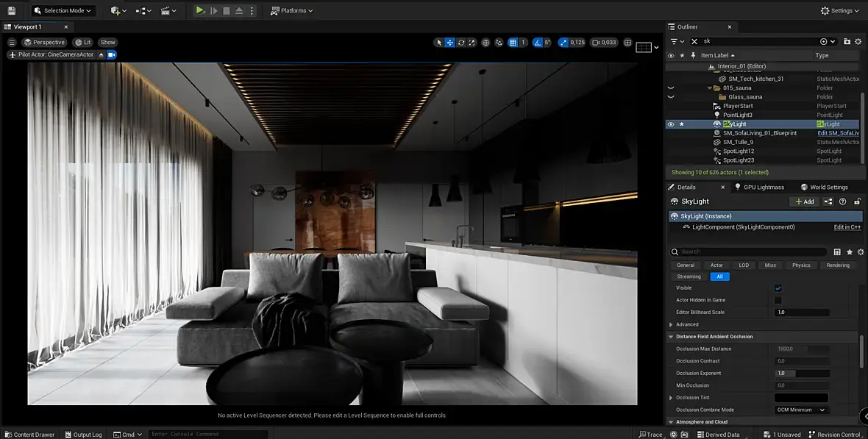Open the Outliner settings gear
Image resolution: width=868 pixels, height=439 pixels.
click(x=858, y=41)
